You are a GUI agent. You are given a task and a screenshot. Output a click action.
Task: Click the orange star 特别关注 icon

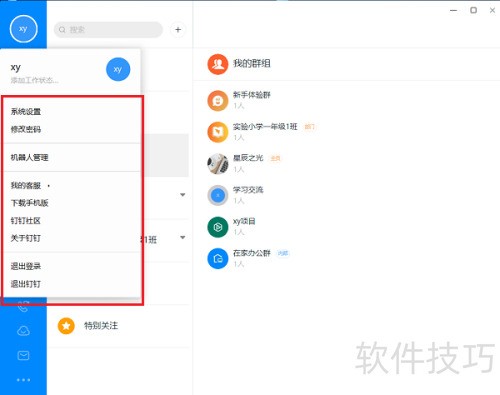click(x=66, y=326)
